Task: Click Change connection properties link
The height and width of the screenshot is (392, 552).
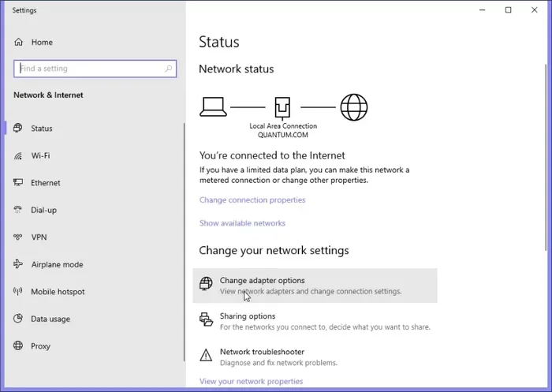Action: pyautogui.click(x=252, y=200)
